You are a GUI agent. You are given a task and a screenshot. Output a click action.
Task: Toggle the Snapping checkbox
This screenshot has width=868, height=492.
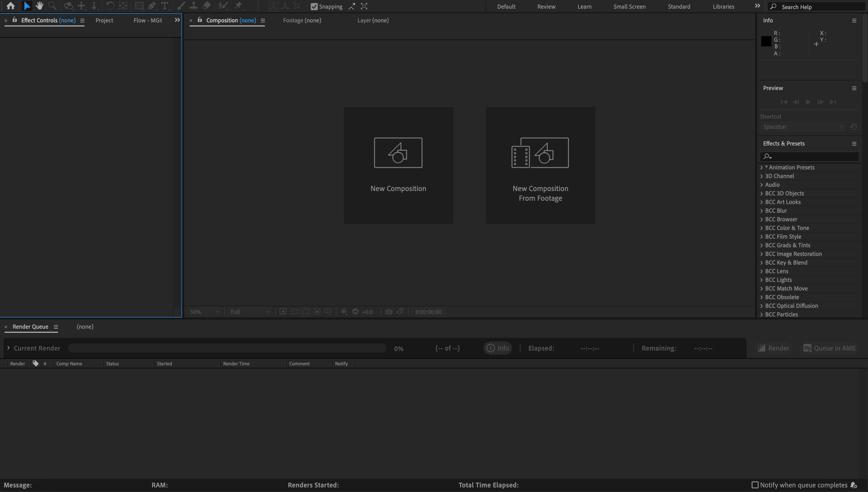[x=314, y=6]
